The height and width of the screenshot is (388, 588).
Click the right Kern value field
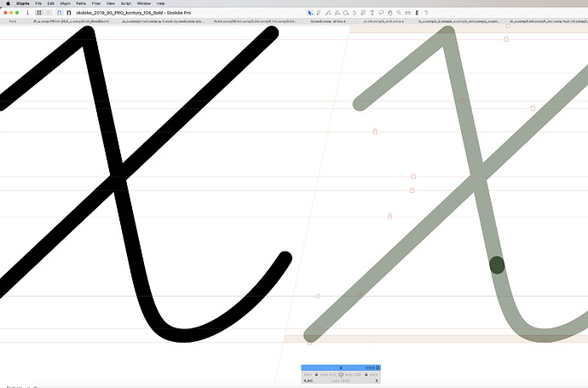click(374, 374)
